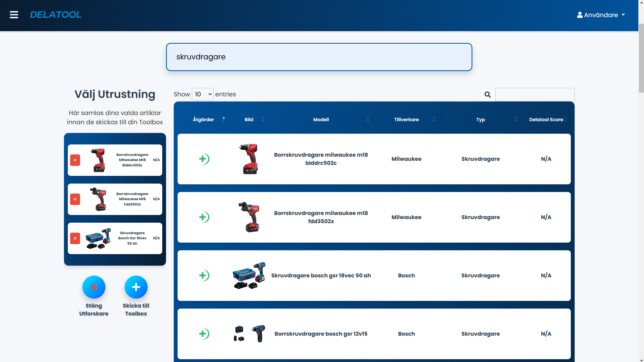Click N/A score in fdd3502x table row
This screenshot has height=362, width=644.
[x=546, y=217]
